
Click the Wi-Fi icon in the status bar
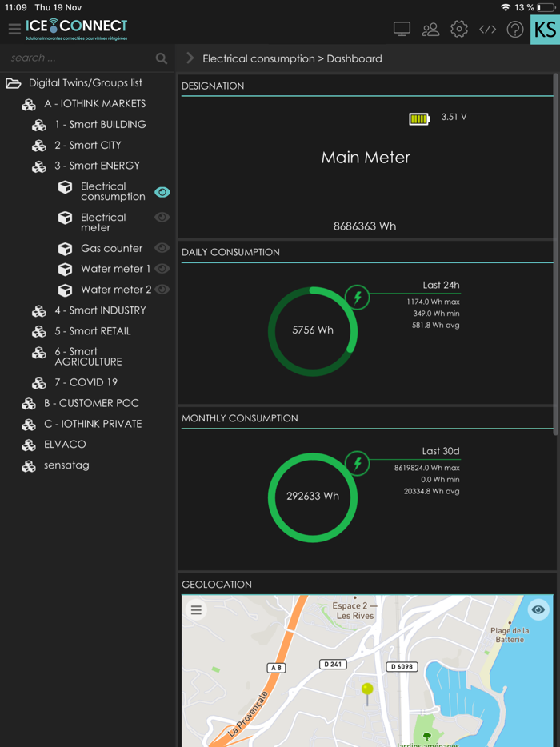pos(506,8)
